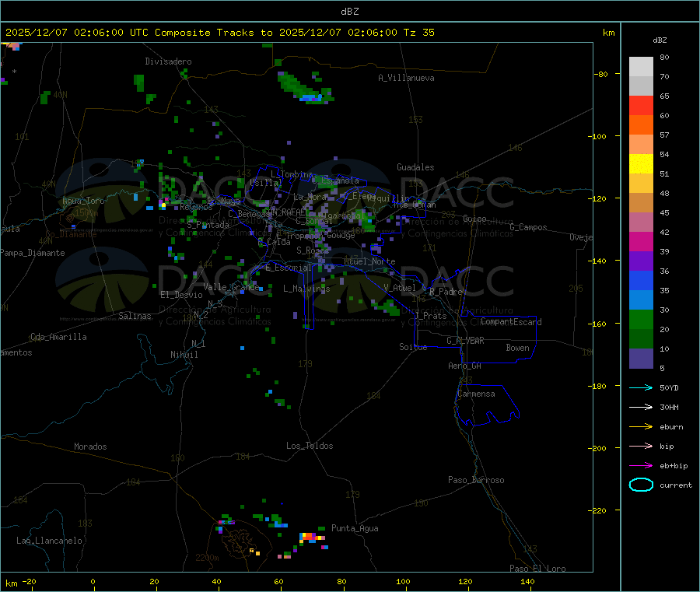Screen dimensions: 700x592
Task: Click the magenta eb+bip arrow legend icon
Action: (x=641, y=466)
